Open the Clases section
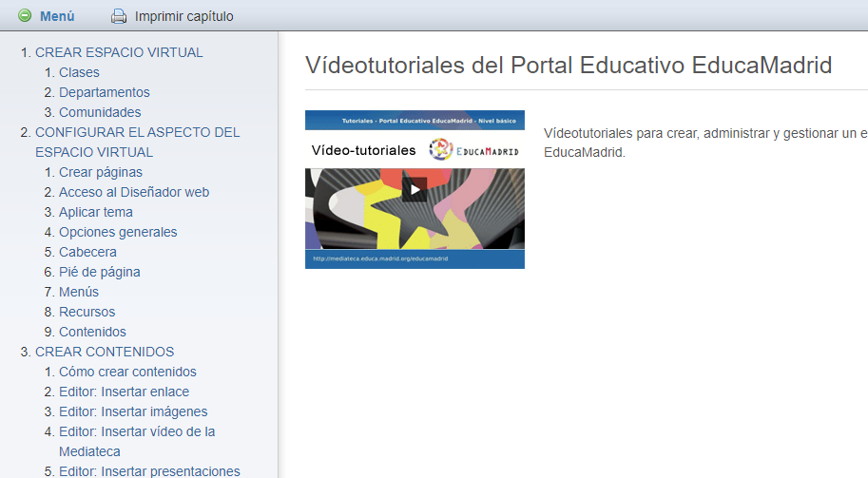The height and width of the screenshot is (478, 868). pos(79,72)
